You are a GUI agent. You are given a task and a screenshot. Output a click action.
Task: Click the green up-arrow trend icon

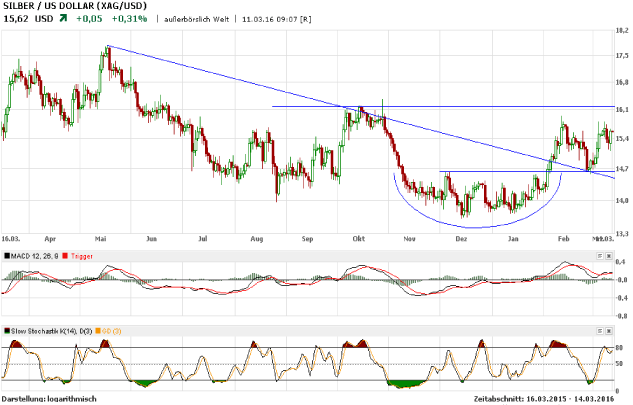(x=62, y=19)
